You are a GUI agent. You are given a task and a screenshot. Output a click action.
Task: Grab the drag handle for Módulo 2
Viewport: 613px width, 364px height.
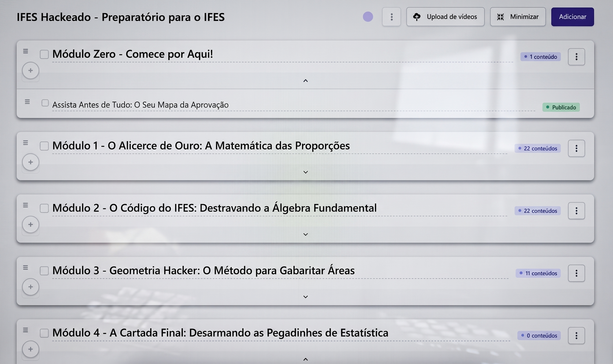point(26,205)
